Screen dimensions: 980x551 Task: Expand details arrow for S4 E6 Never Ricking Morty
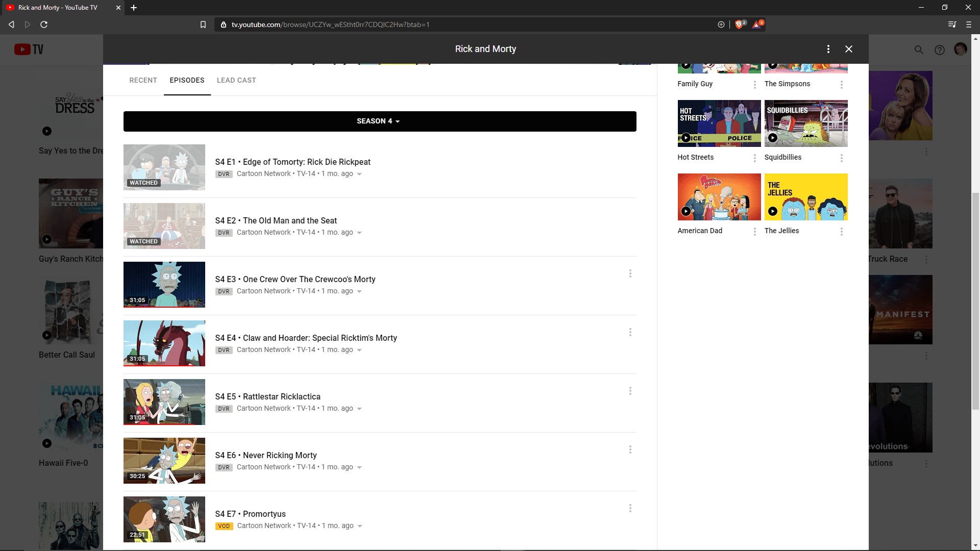[359, 467]
